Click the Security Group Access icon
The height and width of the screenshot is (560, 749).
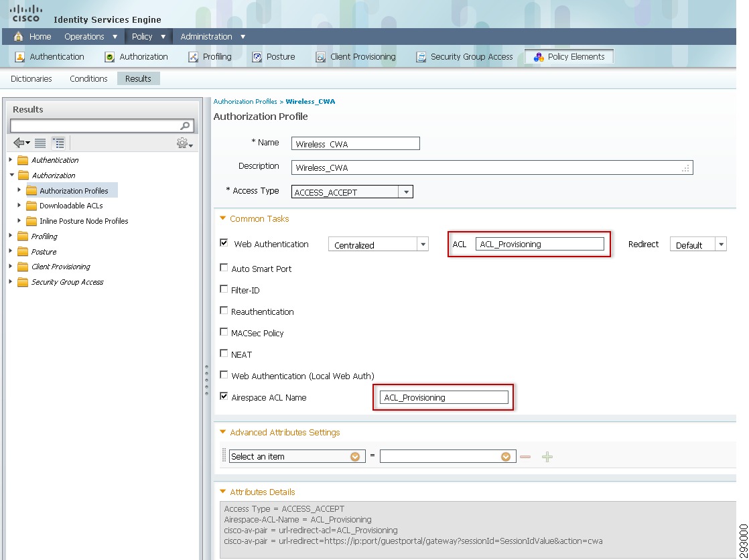[421, 57]
